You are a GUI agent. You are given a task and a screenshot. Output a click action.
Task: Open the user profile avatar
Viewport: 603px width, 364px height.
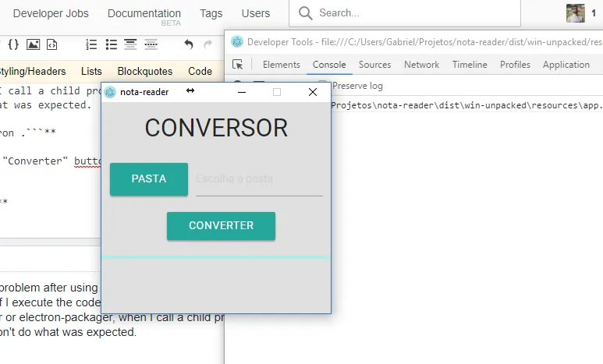click(576, 13)
